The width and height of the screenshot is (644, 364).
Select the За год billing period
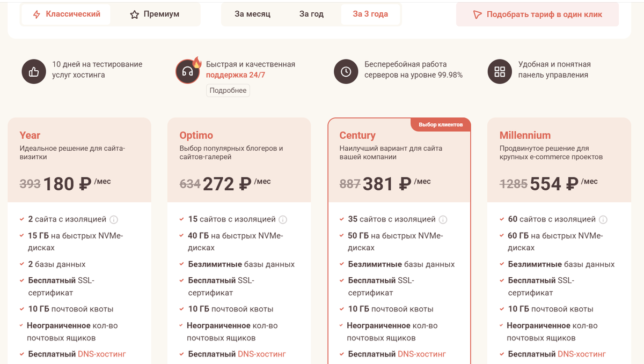coord(311,14)
